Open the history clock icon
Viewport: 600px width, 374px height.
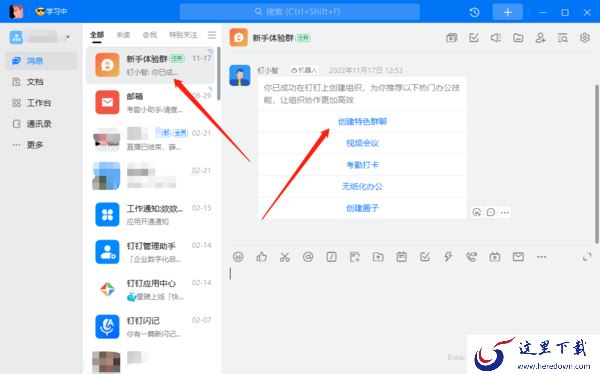[x=474, y=12]
